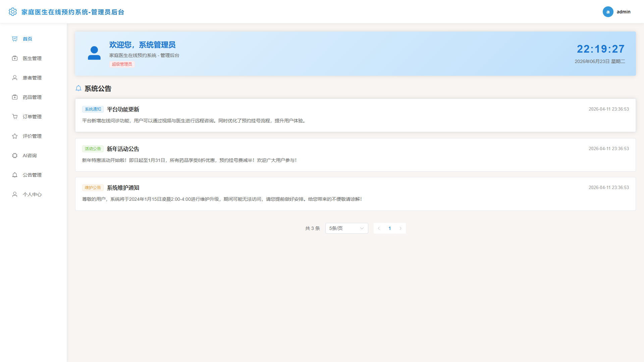
Task: Open the AI咨询 menu item
Action: 34,156
